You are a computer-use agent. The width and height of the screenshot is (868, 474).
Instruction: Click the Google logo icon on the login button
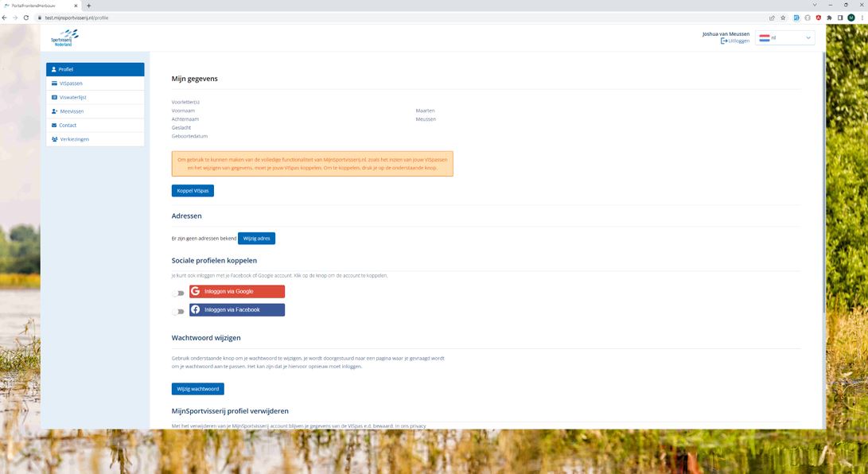196,291
